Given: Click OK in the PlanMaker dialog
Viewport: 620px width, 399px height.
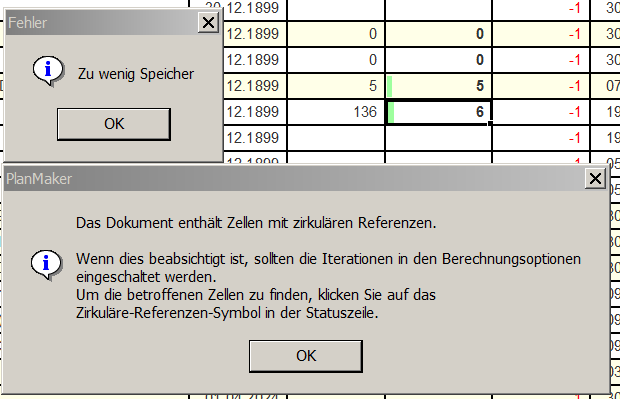Looking at the screenshot, I should pyautogui.click(x=306, y=356).
